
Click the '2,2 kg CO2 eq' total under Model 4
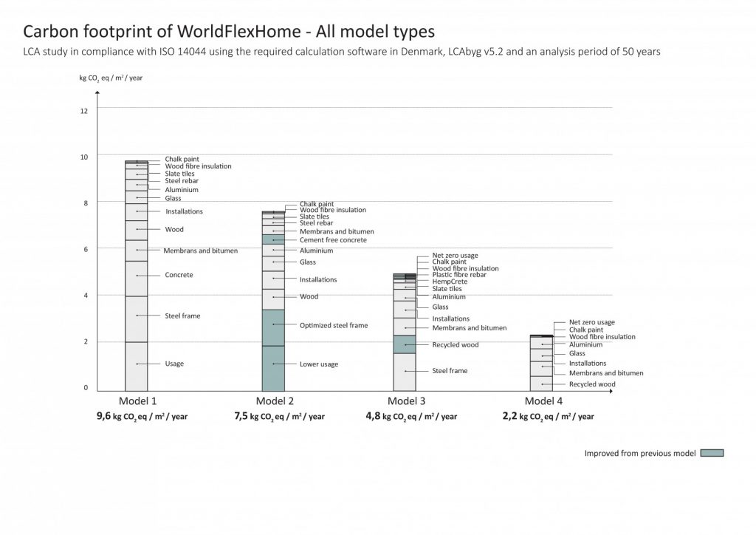click(549, 416)
